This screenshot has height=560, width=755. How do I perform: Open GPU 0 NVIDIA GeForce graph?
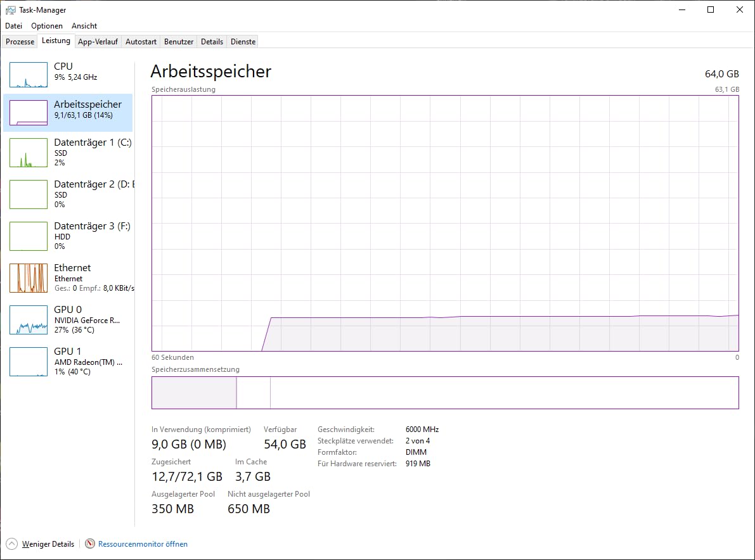tap(29, 320)
